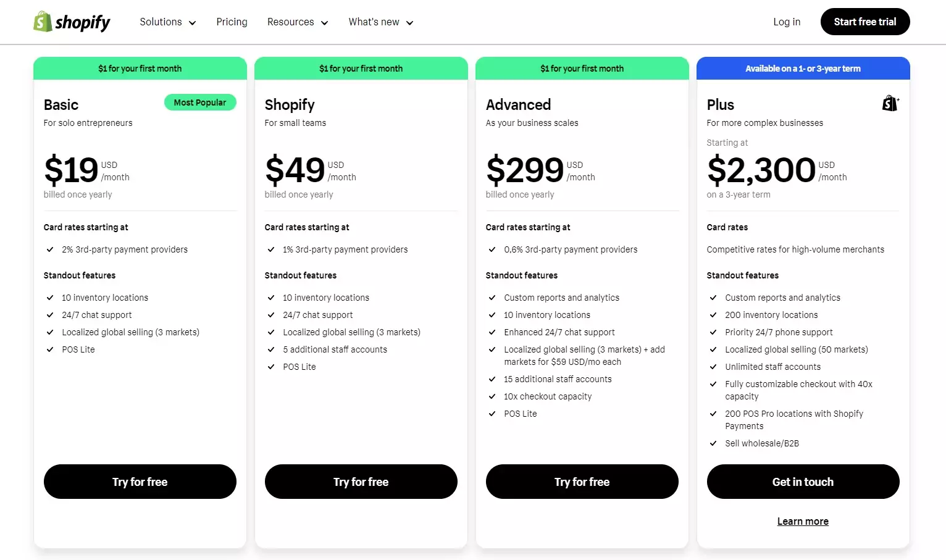The image size is (946, 560).
Task: Click checkmark beside Basic's POS Lite
Action: click(x=50, y=349)
